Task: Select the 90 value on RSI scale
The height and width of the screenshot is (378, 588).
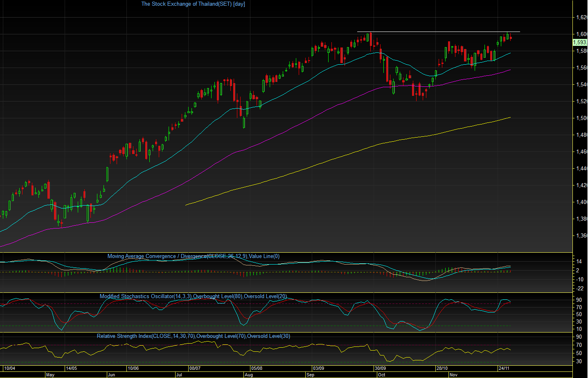Action: [579, 337]
